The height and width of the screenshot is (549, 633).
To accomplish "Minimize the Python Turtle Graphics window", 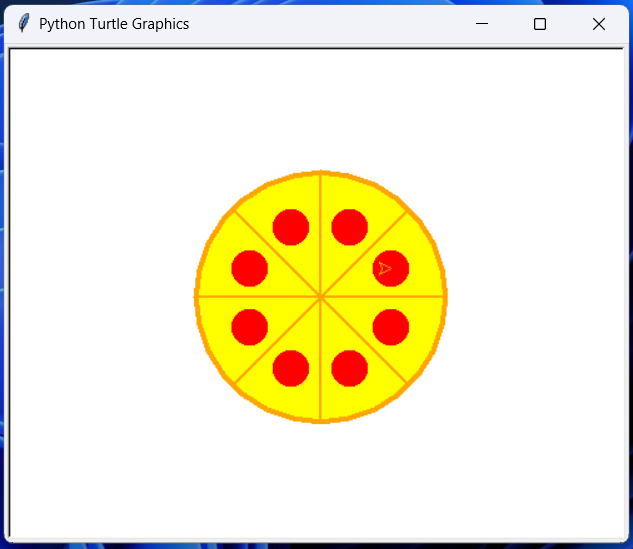I will 482,24.
